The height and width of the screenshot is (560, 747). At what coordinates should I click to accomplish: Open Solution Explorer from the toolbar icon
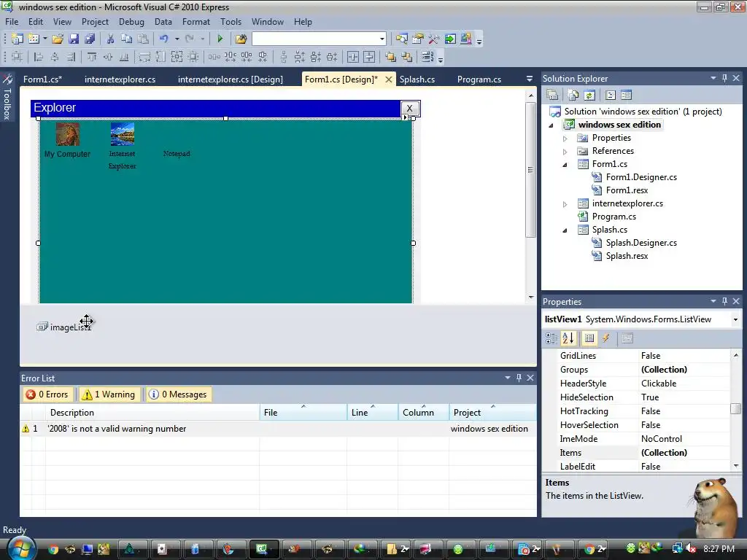(x=402, y=39)
